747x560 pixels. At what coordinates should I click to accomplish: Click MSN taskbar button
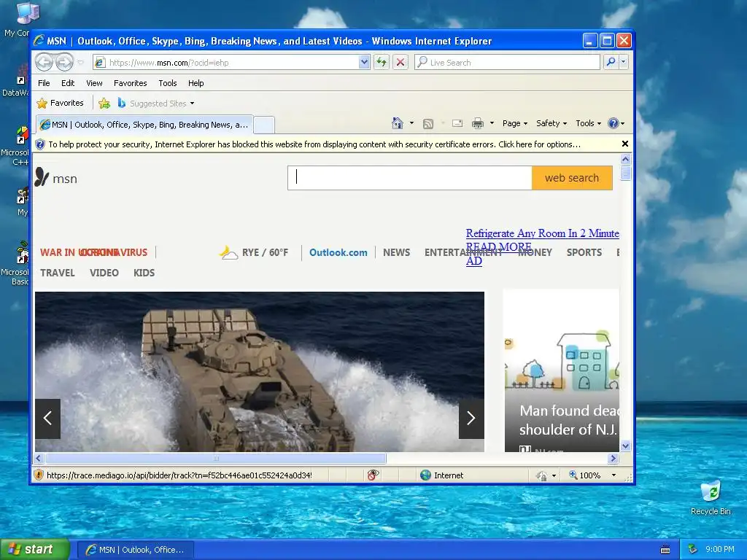(x=135, y=550)
